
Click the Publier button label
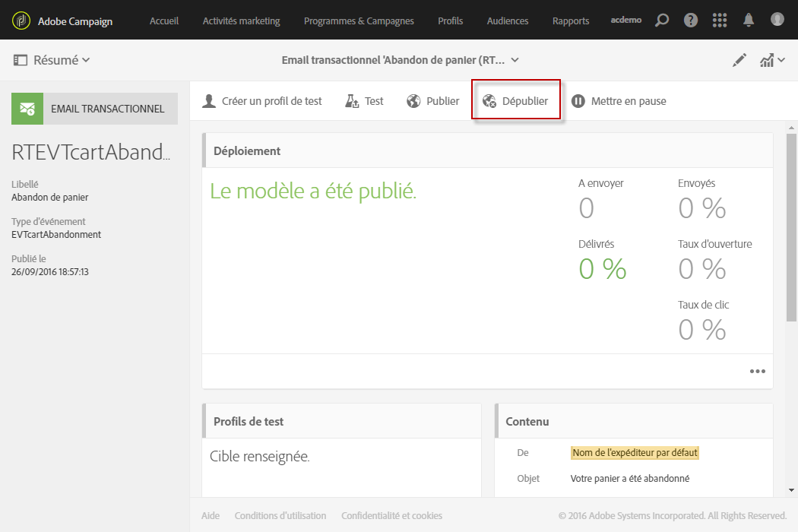tap(443, 101)
